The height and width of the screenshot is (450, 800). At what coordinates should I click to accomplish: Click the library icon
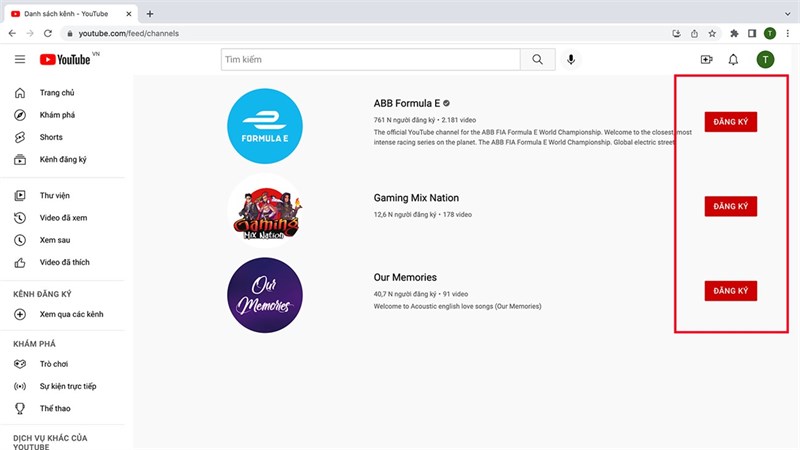click(x=20, y=195)
